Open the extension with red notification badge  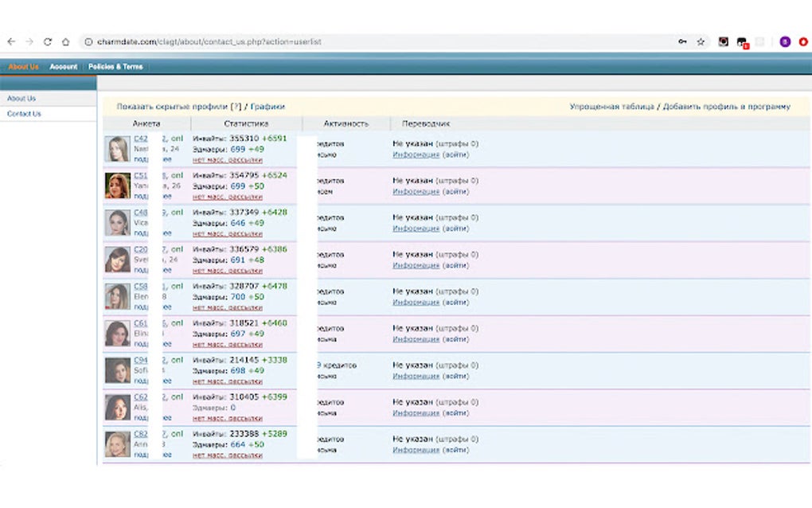coord(743,41)
